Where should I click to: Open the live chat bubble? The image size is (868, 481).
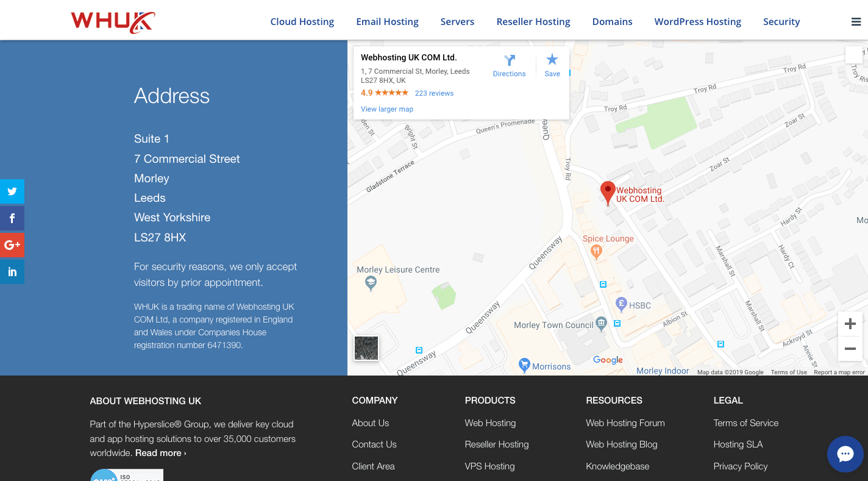point(845,454)
